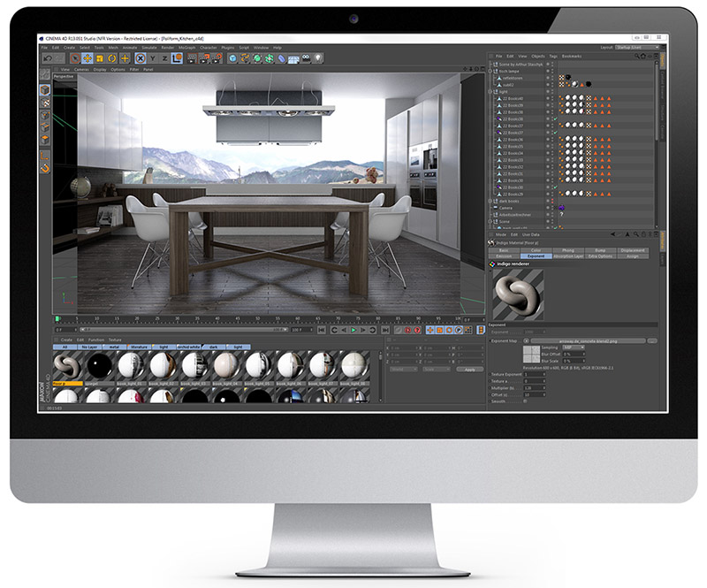Screen dimensions: 707x588
Task: Toggle the Z axis lock icon
Action: (x=164, y=58)
